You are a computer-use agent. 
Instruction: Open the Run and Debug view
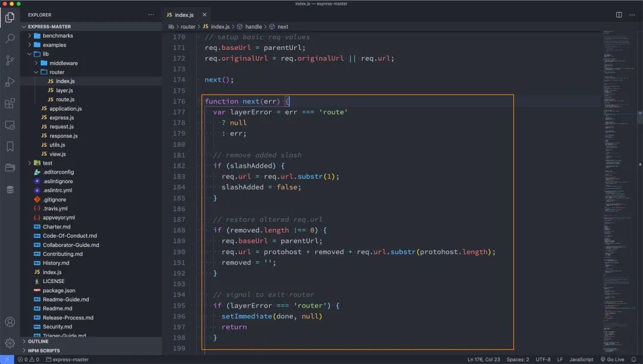tap(10, 82)
